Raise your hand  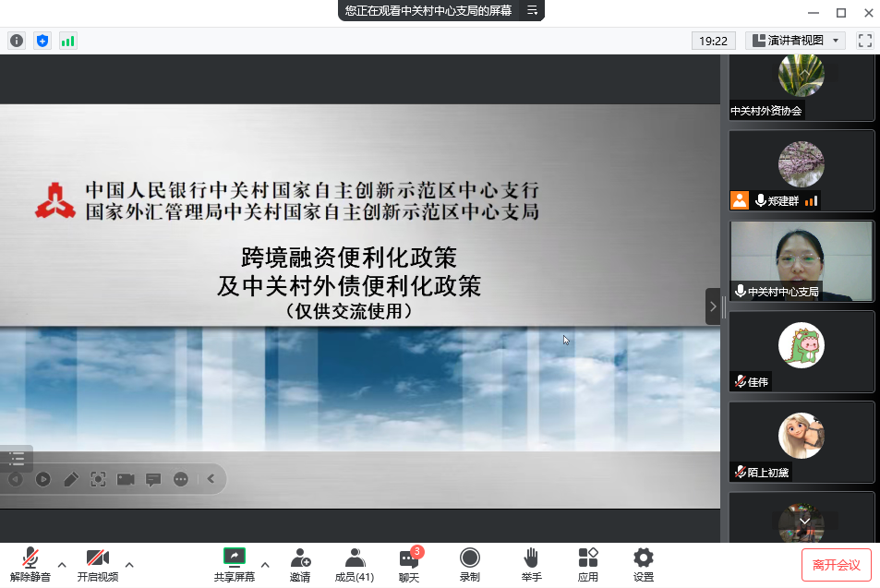(531, 564)
